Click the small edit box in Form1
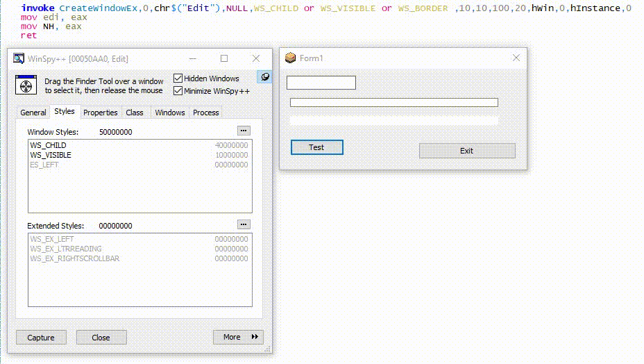This screenshot has width=644, height=364. click(321, 83)
